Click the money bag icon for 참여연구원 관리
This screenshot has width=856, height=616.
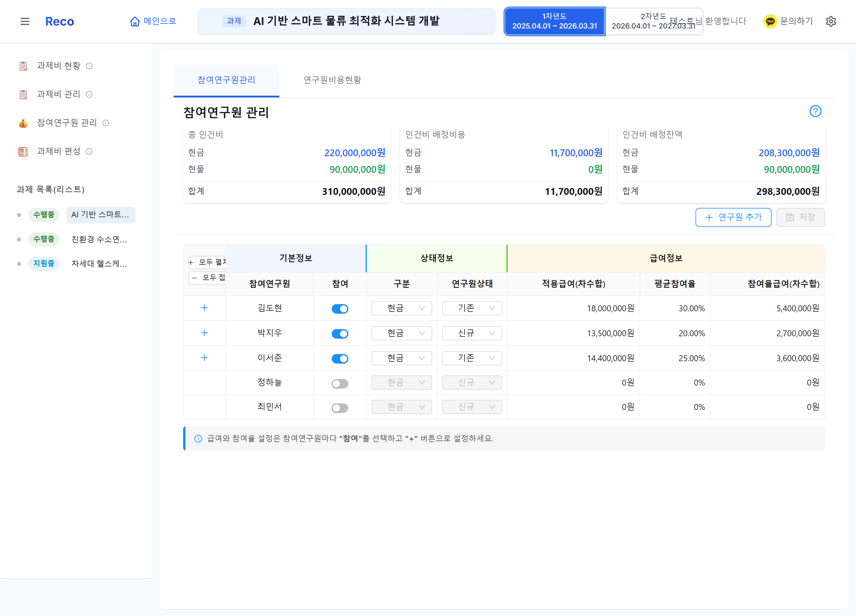(23, 123)
